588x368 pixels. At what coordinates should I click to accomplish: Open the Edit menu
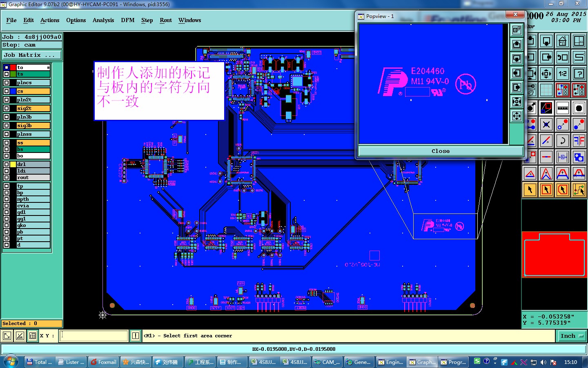click(29, 20)
